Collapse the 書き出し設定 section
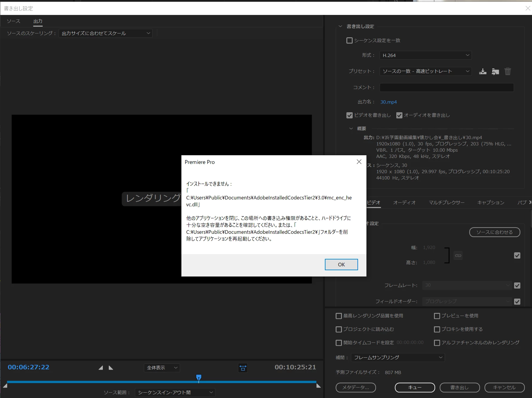Screen dimensions: 532x398 click(340, 26)
